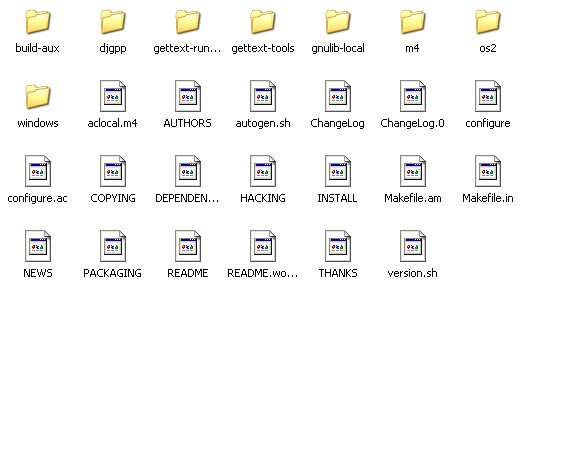Click the NEWS file icon
This screenshot has width=582, height=454.
point(37,246)
